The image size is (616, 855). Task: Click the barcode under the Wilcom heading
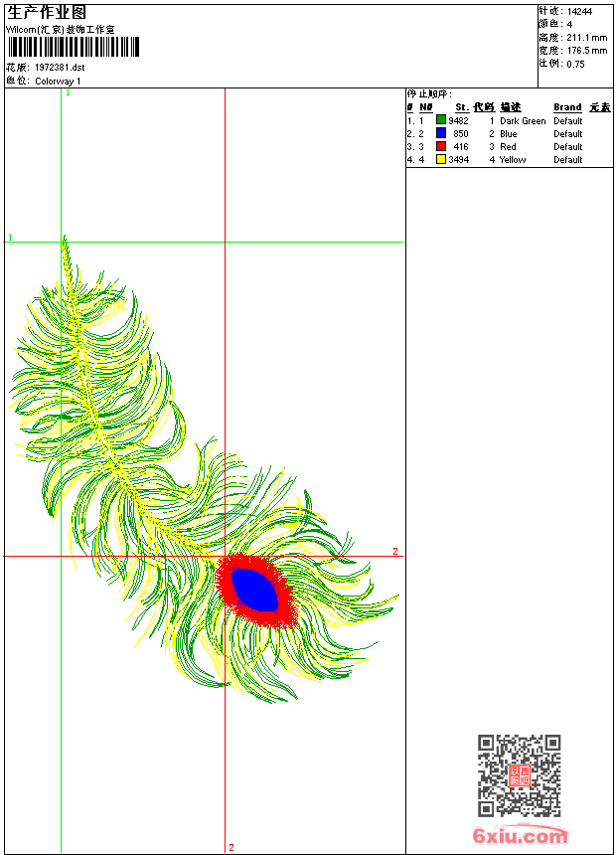(x=74, y=48)
